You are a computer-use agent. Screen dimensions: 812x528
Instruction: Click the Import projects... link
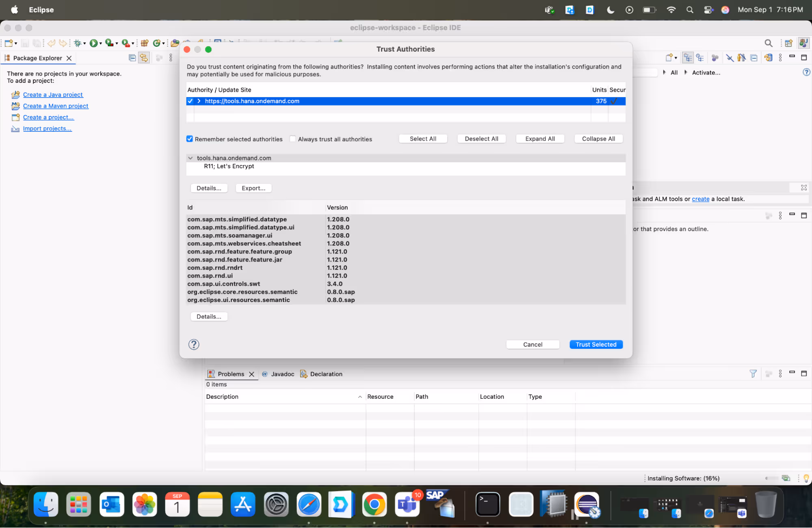pos(47,128)
